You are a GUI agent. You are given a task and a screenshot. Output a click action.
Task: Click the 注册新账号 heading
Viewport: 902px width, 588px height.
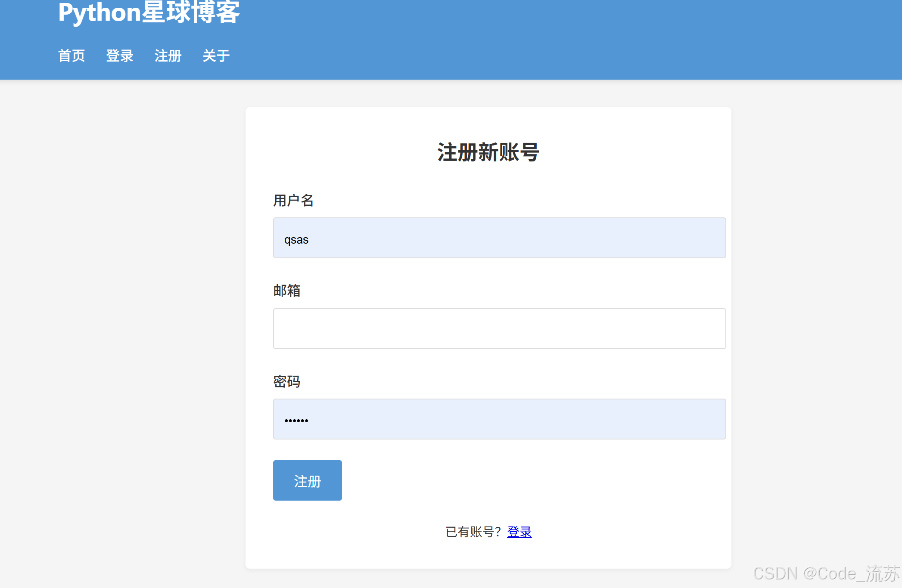pyautogui.click(x=488, y=152)
